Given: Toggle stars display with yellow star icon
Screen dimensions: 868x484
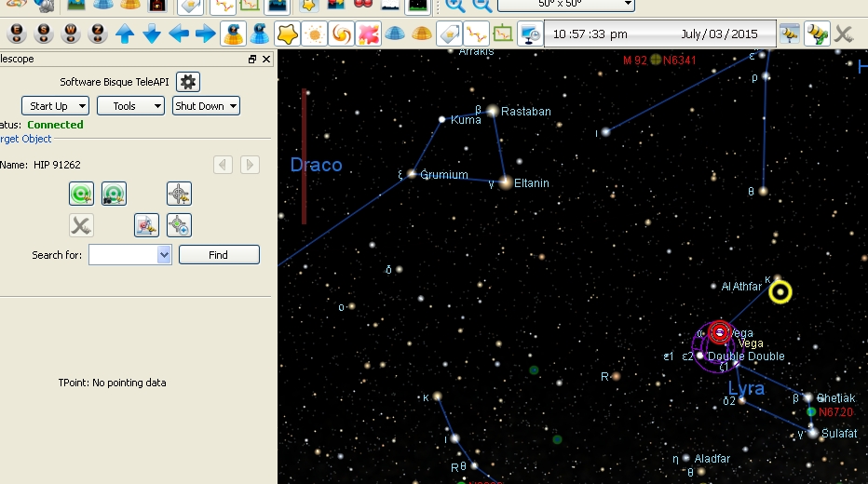Looking at the screenshot, I should point(287,34).
